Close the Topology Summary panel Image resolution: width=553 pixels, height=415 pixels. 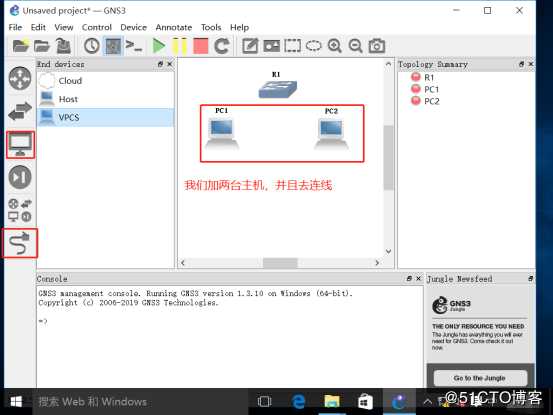click(x=531, y=64)
